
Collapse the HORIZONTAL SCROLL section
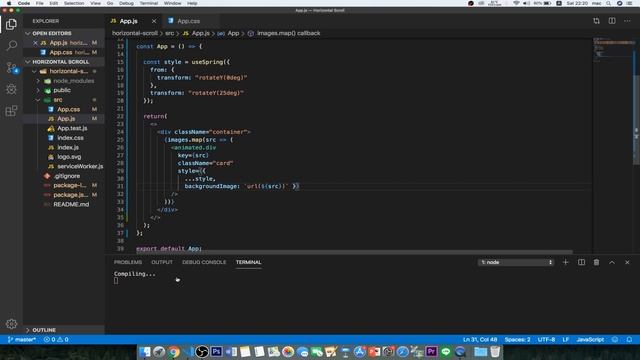pyautogui.click(x=64, y=62)
